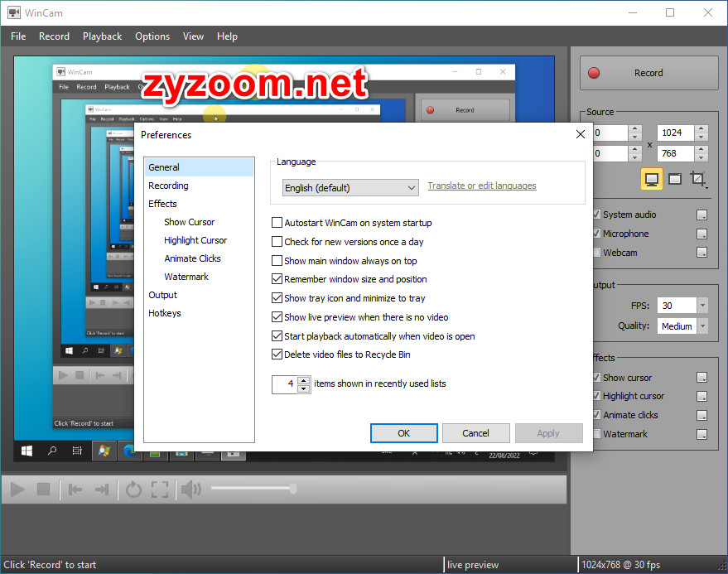The width and height of the screenshot is (728, 574).
Task: Select Output preferences page
Action: (x=199, y=295)
